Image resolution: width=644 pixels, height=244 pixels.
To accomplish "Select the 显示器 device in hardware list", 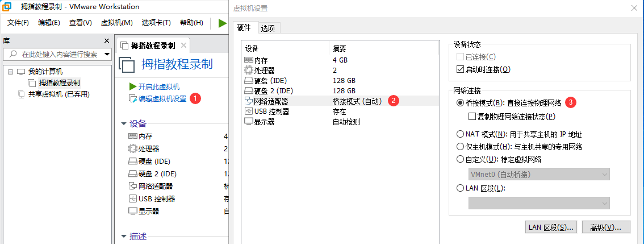I will point(264,122).
